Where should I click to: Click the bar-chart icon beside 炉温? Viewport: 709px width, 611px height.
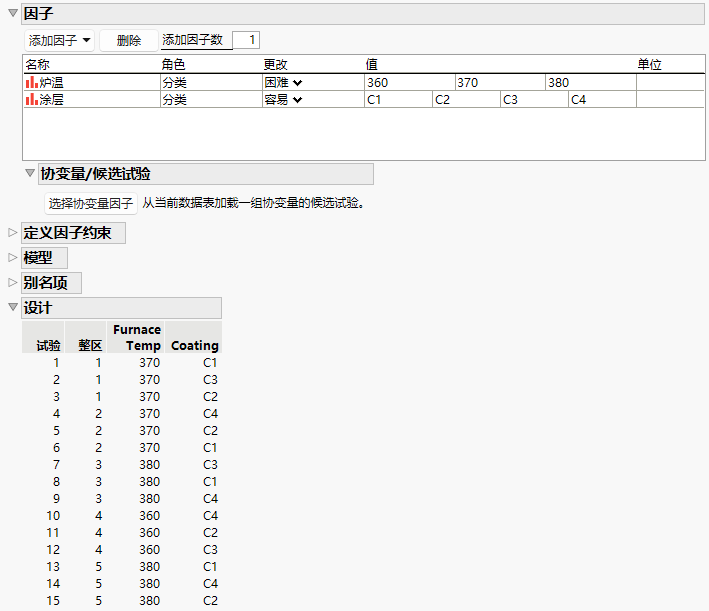pos(32,82)
